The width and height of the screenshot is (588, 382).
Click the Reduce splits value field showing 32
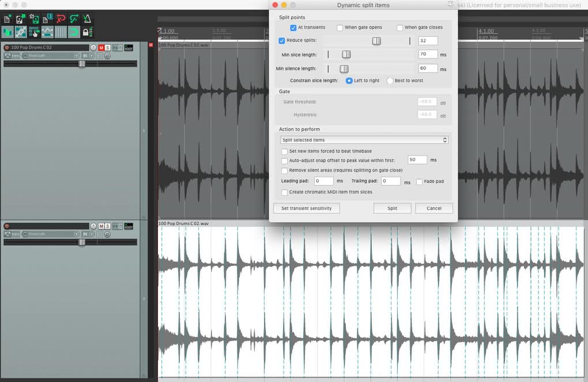(x=428, y=40)
